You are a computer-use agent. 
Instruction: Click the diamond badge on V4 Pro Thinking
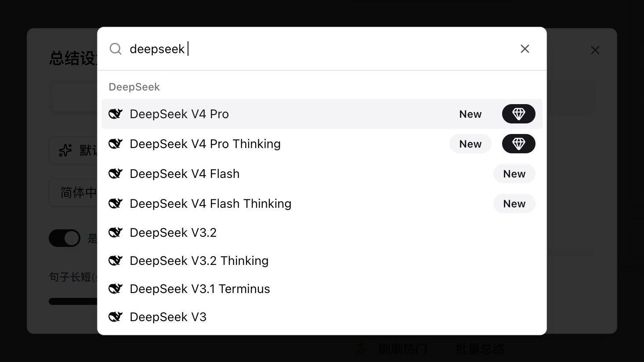(518, 144)
